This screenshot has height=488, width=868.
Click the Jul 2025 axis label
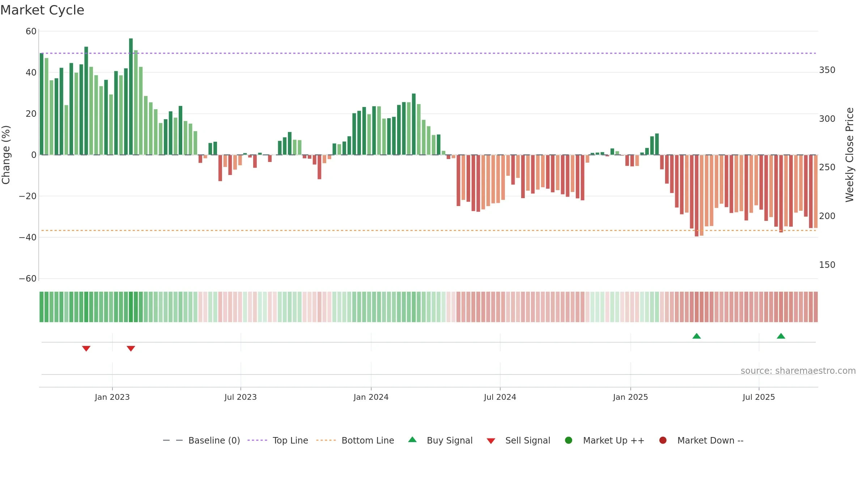[759, 397]
